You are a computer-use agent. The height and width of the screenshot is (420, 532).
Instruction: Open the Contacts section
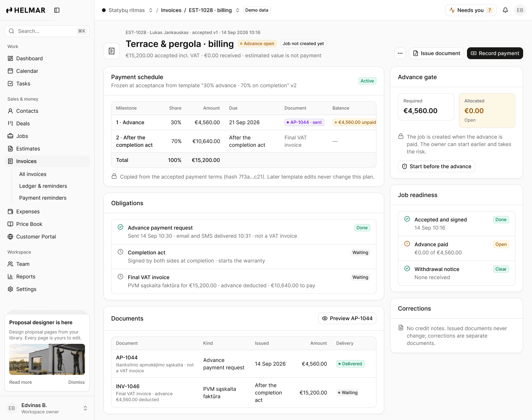(47, 111)
